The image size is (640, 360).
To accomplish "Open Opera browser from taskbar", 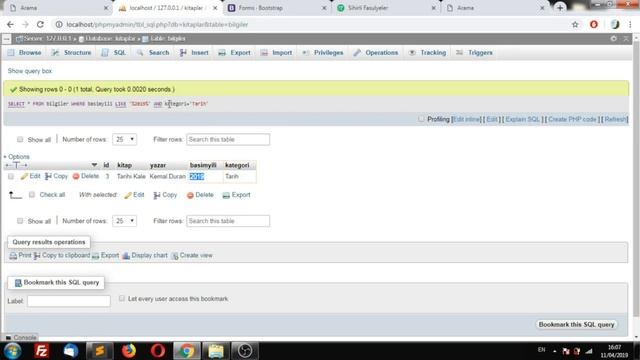I will pyautogui.click(x=158, y=351).
